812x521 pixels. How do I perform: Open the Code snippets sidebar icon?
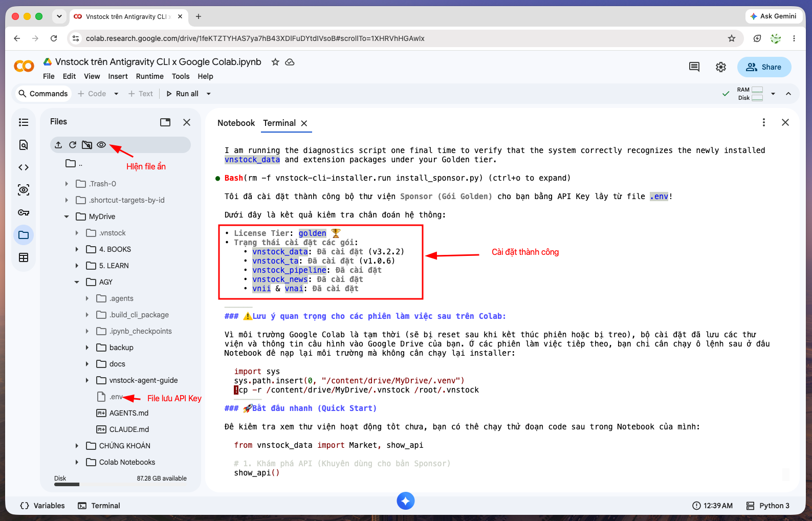[24, 167]
